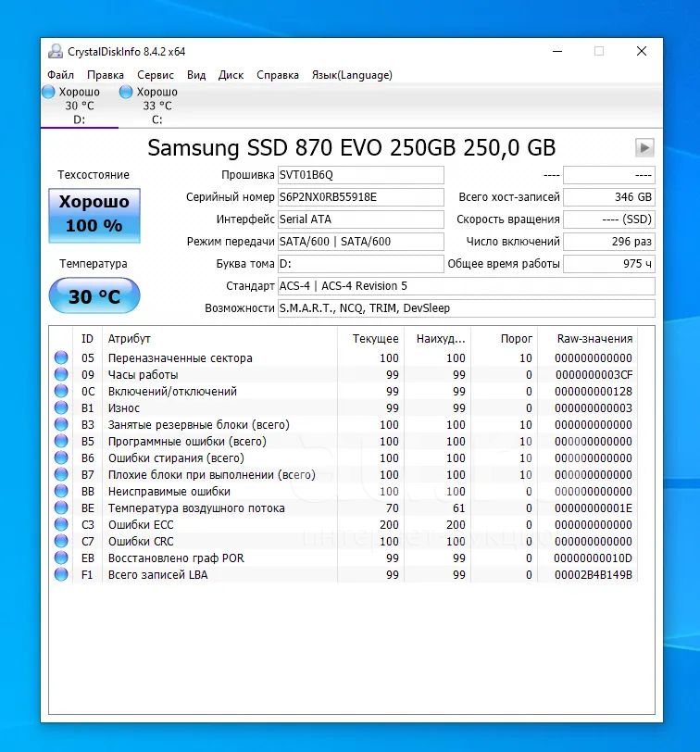Click the ID column header
The image size is (700, 752).
pyautogui.click(x=87, y=339)
